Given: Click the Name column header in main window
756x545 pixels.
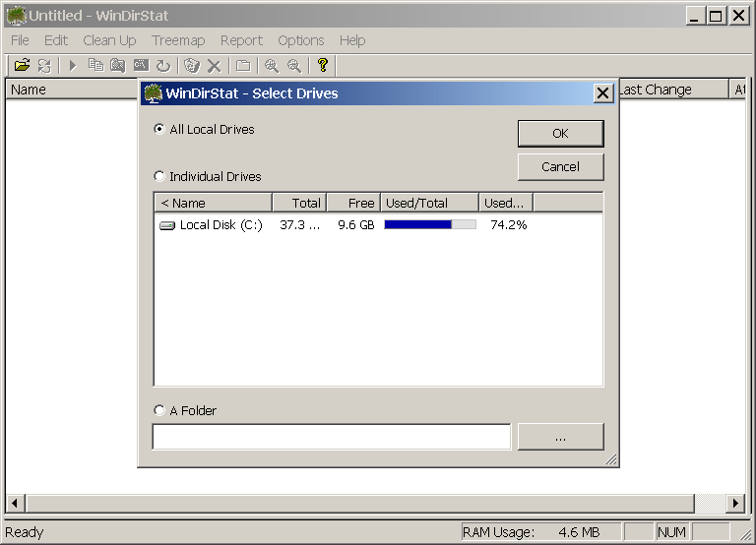Looking at the screenshot, I should click(72, 90).
